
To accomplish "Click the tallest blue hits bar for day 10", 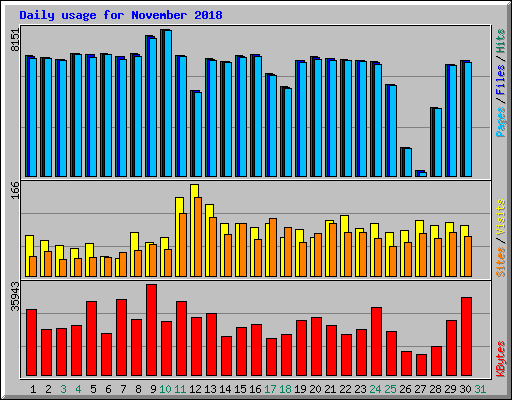I will [166, 103].
